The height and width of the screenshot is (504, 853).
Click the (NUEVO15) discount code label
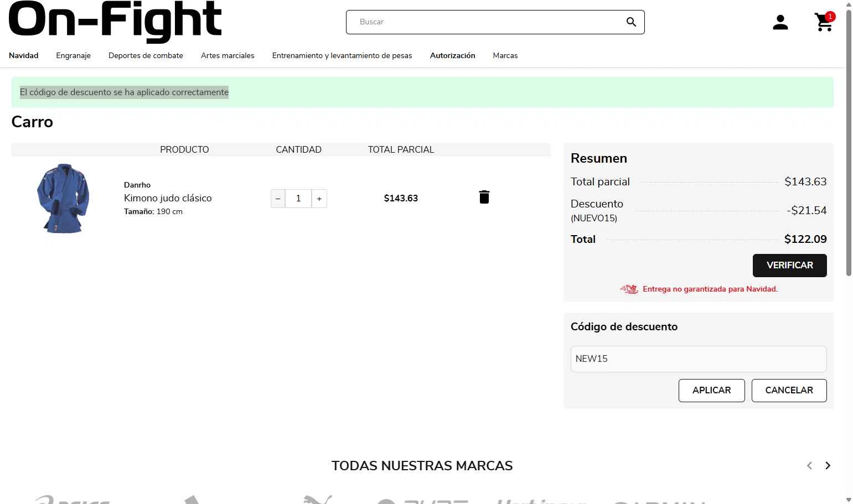point(594,218)
